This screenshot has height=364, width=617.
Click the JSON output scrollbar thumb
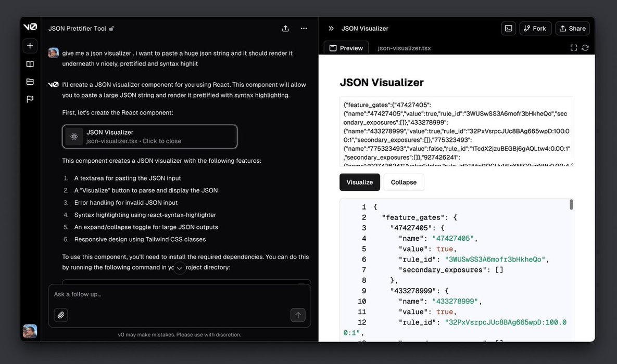coord(571,205)
